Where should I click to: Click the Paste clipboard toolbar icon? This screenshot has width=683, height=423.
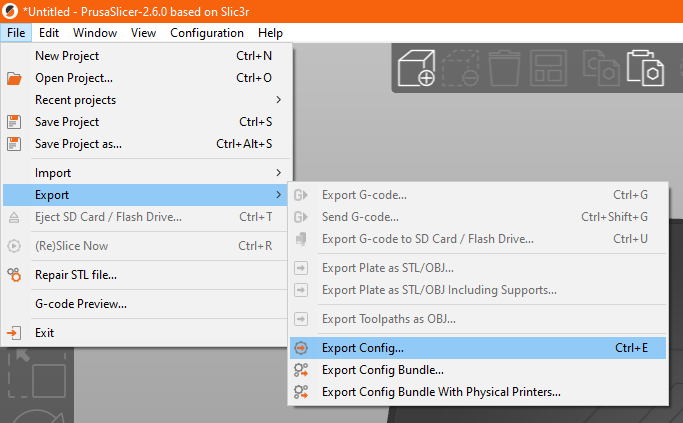click(646, 68)
